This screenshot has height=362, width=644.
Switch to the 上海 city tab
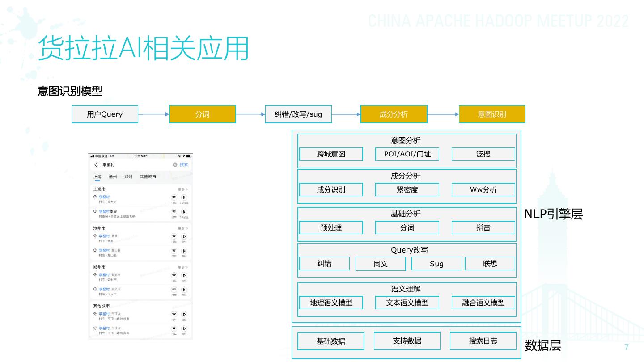[97, 177]
